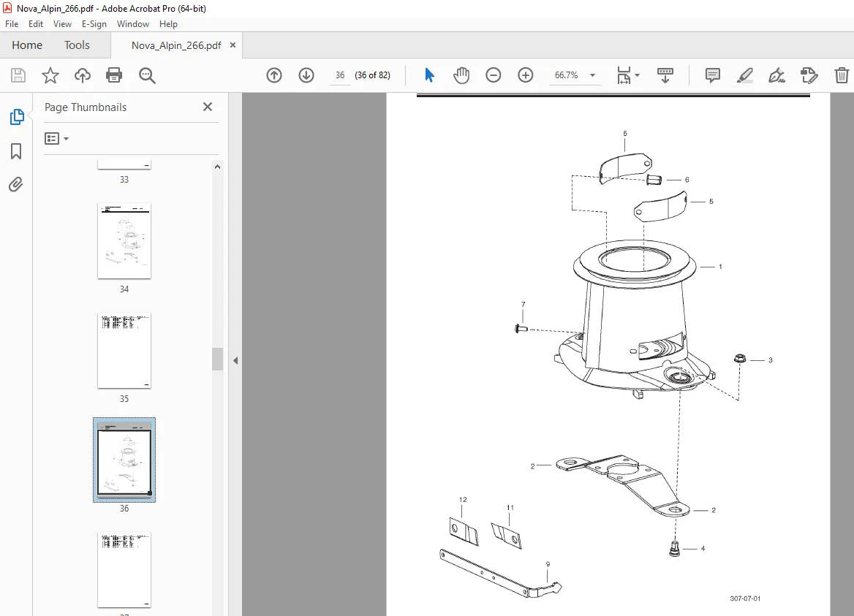Click the thumbnail panel scrollbar handle
The width and height of the screenshot is (854, 616).
pyautogui.click(x=217, y=359)
